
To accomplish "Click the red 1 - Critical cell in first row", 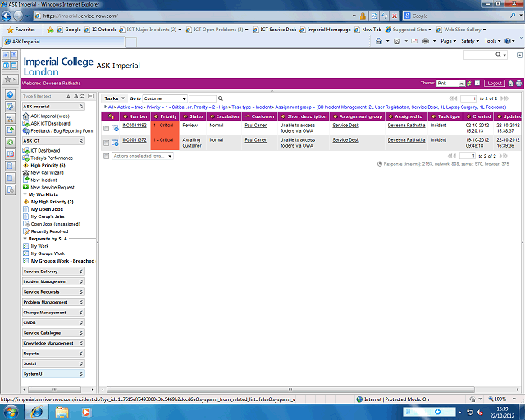I will (165, 127).
